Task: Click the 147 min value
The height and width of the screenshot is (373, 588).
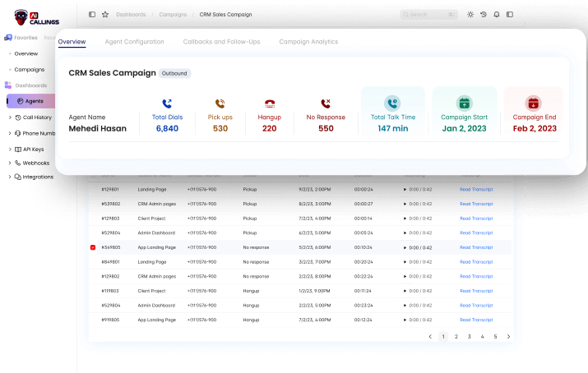Action: point(392,128)
